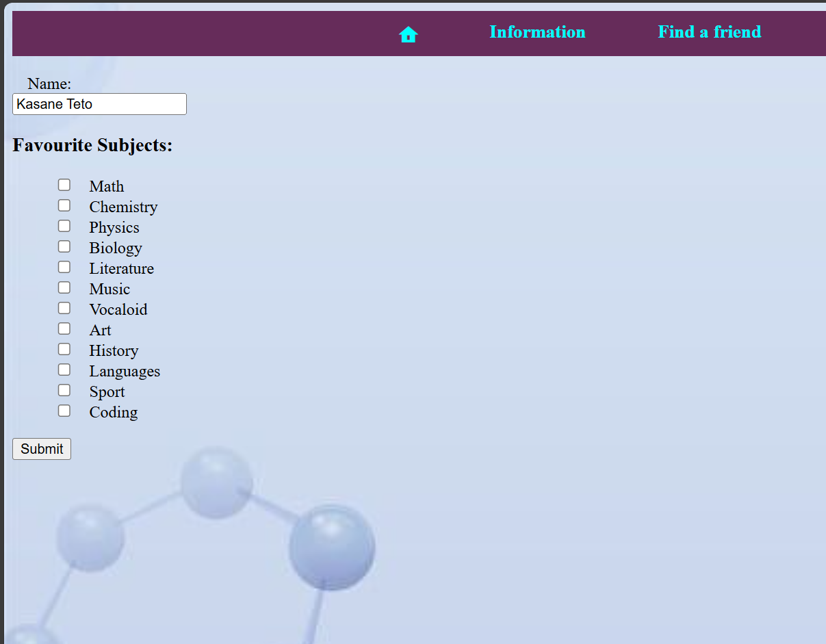Open the Information page link

(x=537, y=32)
